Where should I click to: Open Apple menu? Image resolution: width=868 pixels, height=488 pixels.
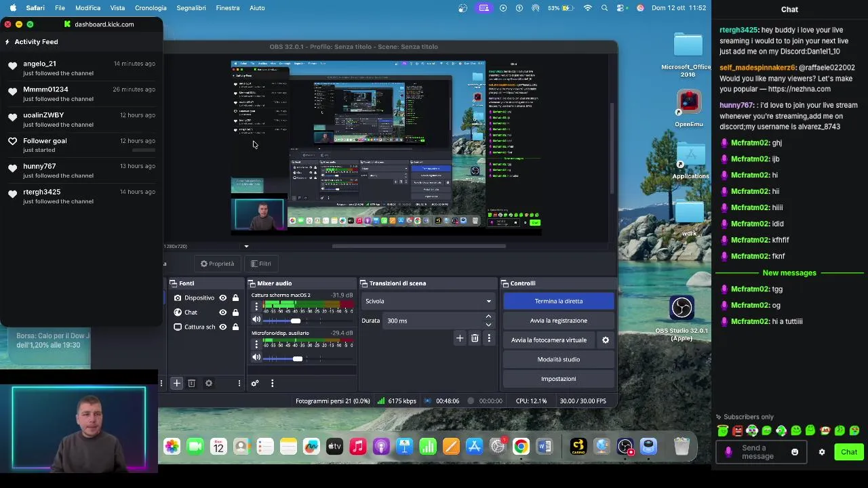(12, 8)
